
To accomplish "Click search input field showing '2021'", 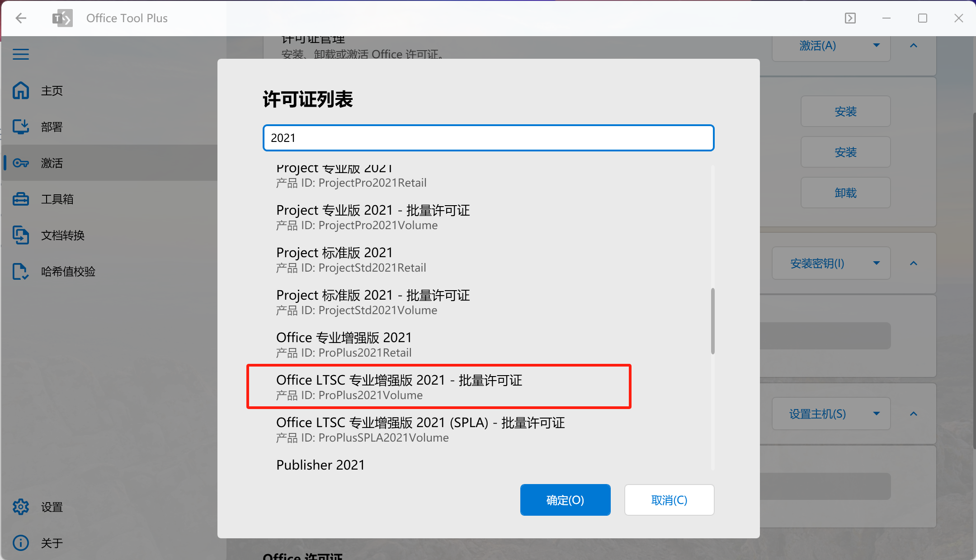I will (x=489, y=137).
